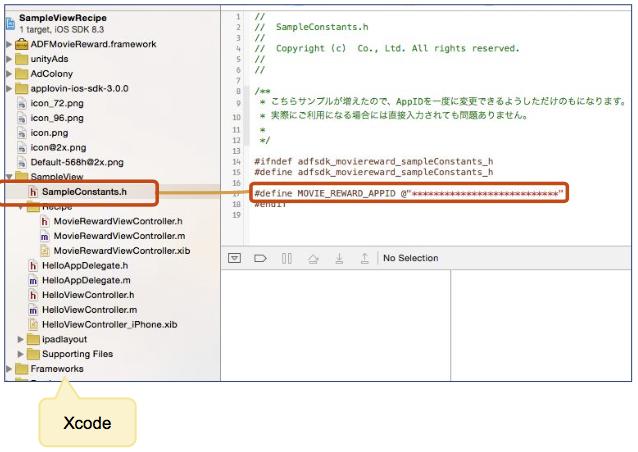
Task: Expand the applovin-ios-sdk-3.0.0 folder
Action: [9, 88]
